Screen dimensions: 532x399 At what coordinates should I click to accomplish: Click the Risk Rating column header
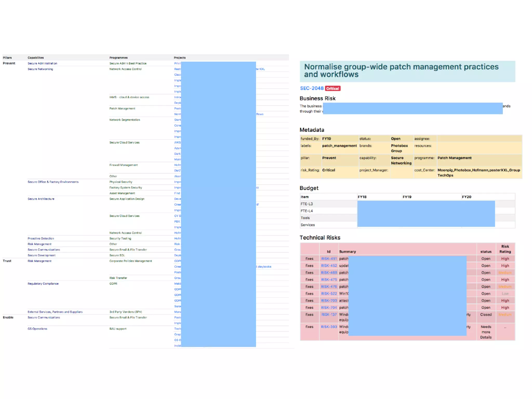505,249
